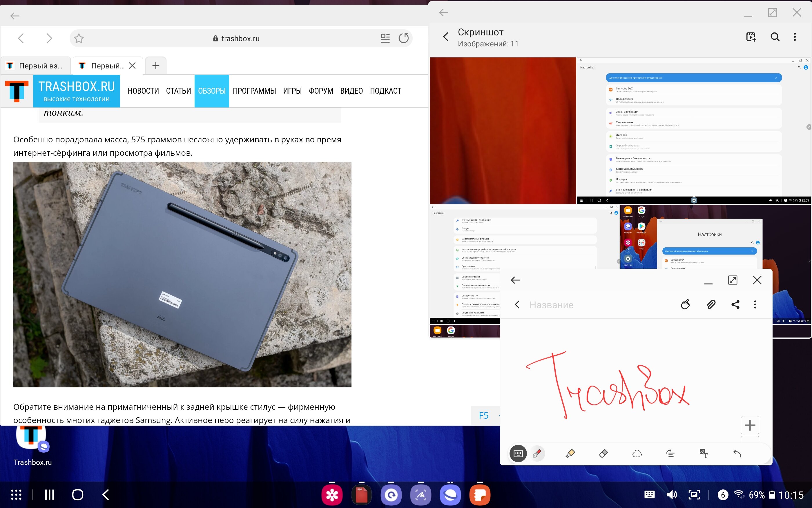Open the Settings list screenshot thumbnail

[694, 131]
